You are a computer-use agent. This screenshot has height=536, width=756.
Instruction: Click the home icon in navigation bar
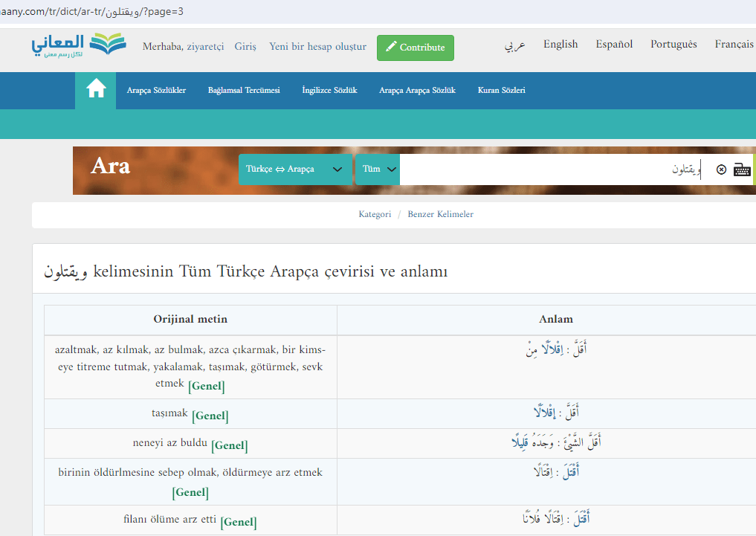[96, 90]
